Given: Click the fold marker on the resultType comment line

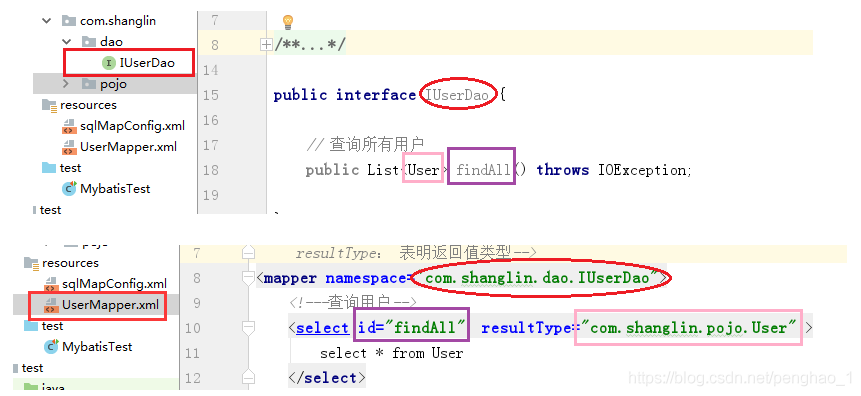Looking at the screenshot, I should pos(248,253).
